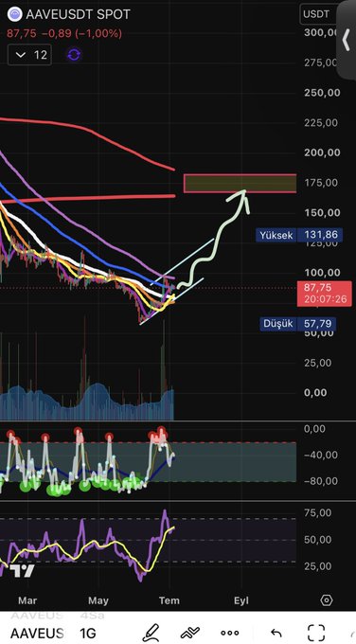Collapse the 12 indicators legend dropdown
The image size is (356, 644).
[x=29, y=55]
